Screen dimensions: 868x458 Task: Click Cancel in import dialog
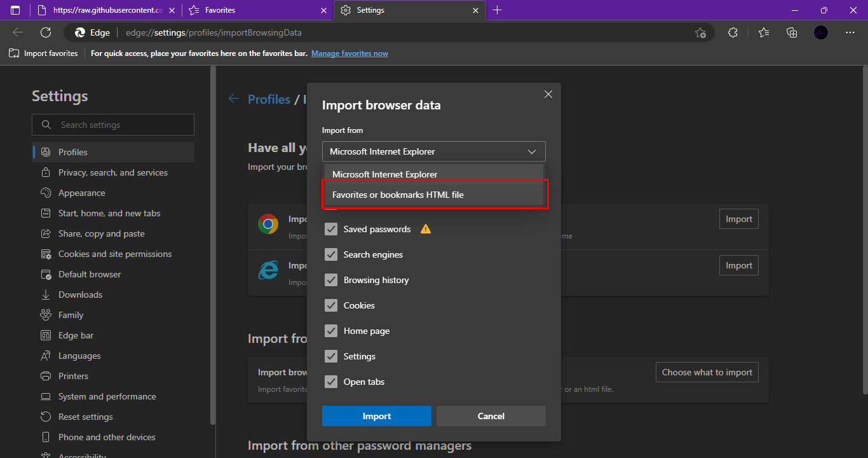491,416
